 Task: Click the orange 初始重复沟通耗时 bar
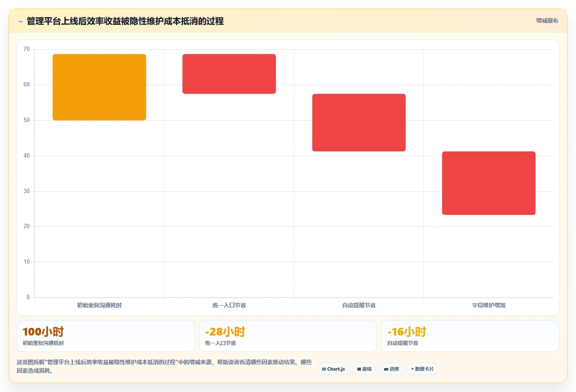pos(99,87)
